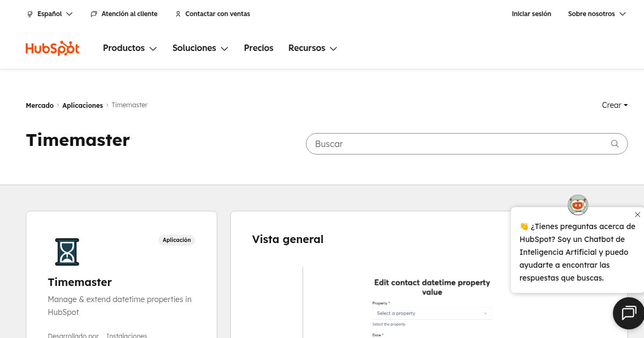The width and height of the screenshot is (644, 338).
Task: Click the Edit contact datetime property preview image
Action: 432,303
